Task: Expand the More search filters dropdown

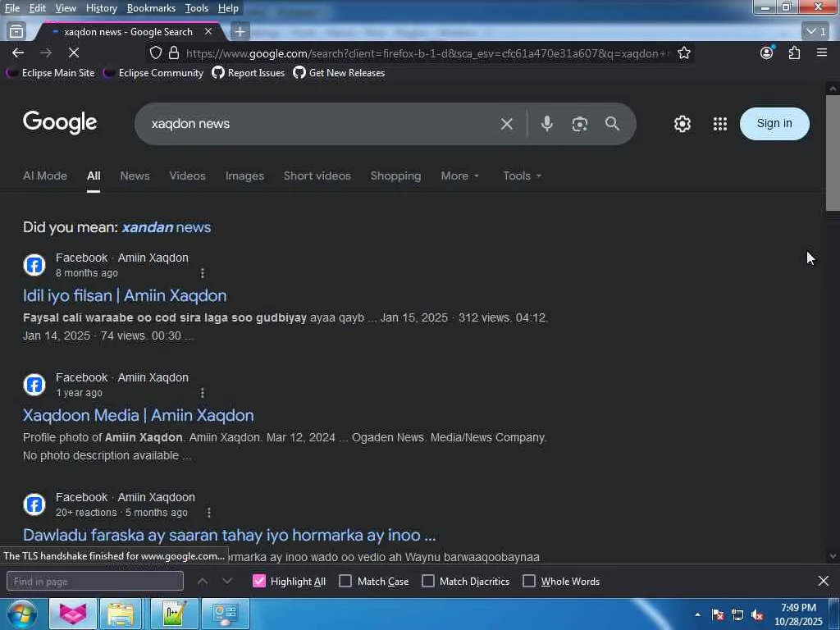Action: coord(459,176)
